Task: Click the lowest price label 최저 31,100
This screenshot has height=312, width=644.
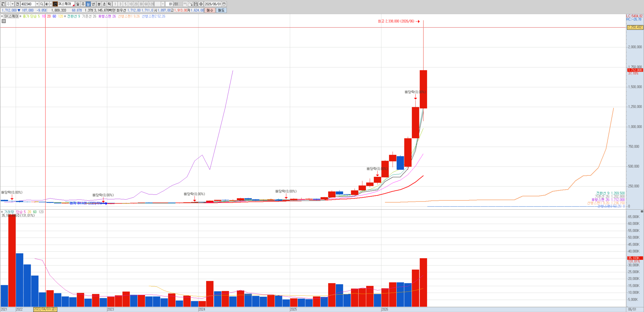Action: (x=86, y=203)
